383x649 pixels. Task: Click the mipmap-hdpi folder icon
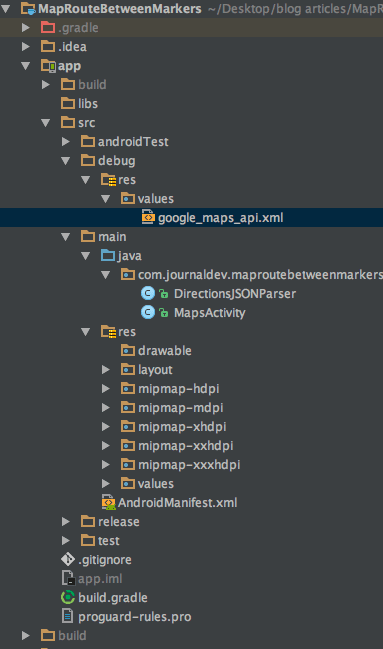click(x=128, y=389)
